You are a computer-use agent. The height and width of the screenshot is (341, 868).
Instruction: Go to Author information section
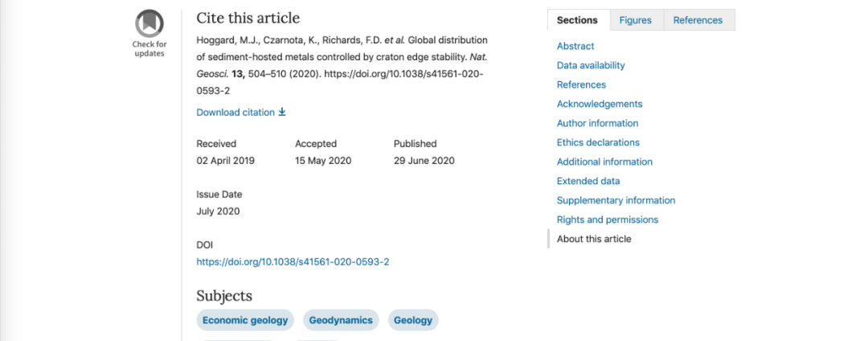pos(597,123)
